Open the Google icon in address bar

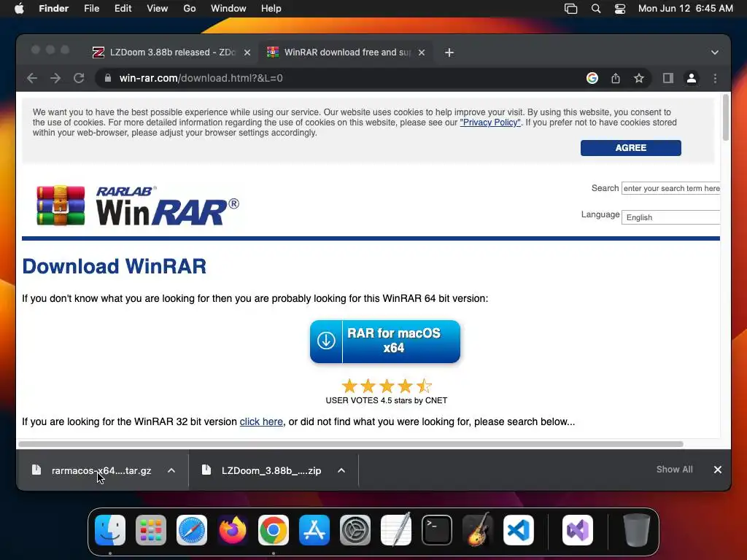[592, 78]
